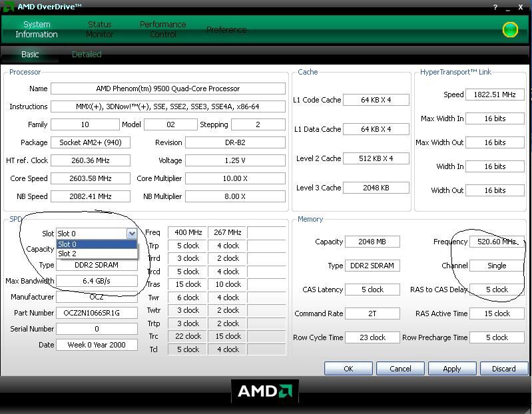Open the Performance Control tab

pos(163,29)
